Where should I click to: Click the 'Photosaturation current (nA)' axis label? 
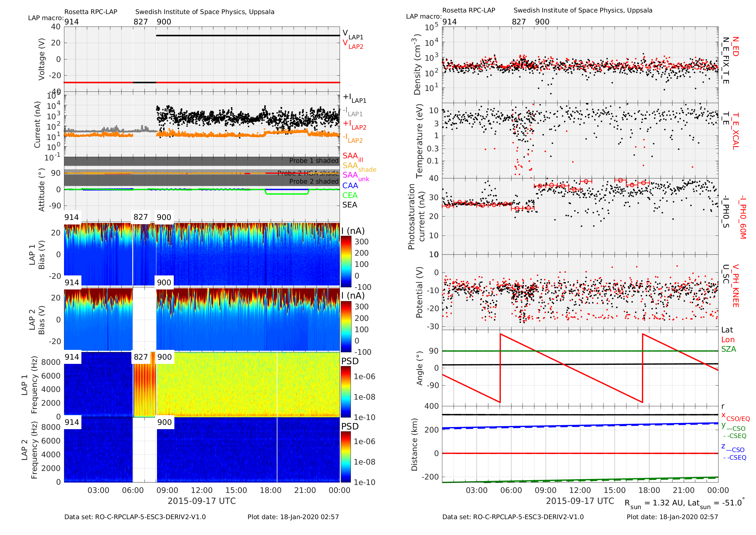pyautogui.click(x=416, y=217)
